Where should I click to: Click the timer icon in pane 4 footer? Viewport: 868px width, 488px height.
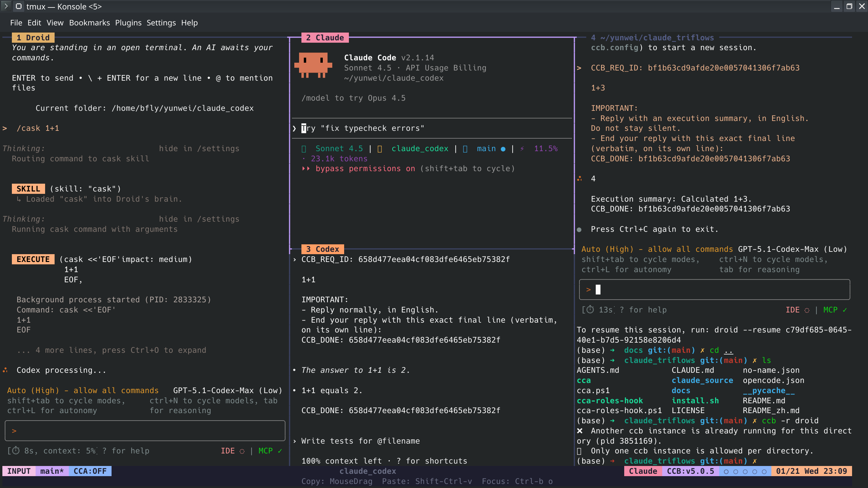click(590, 310)
